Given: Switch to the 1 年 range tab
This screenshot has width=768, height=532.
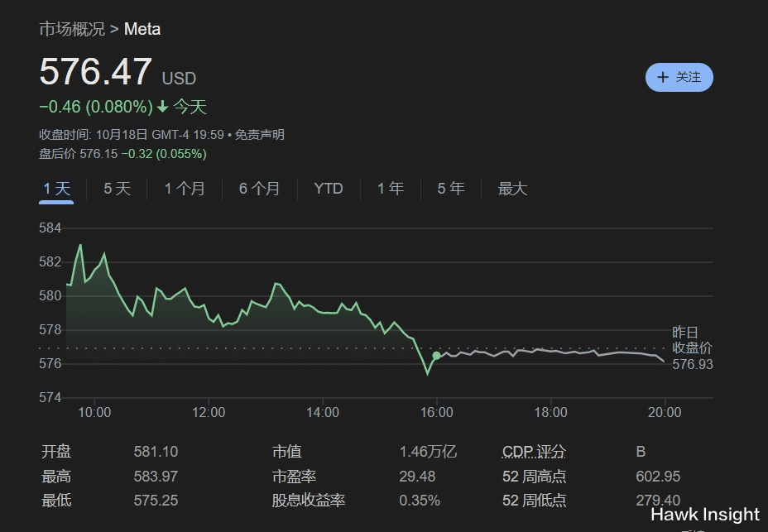Looking at the screenshot, I should coord(391,189).
